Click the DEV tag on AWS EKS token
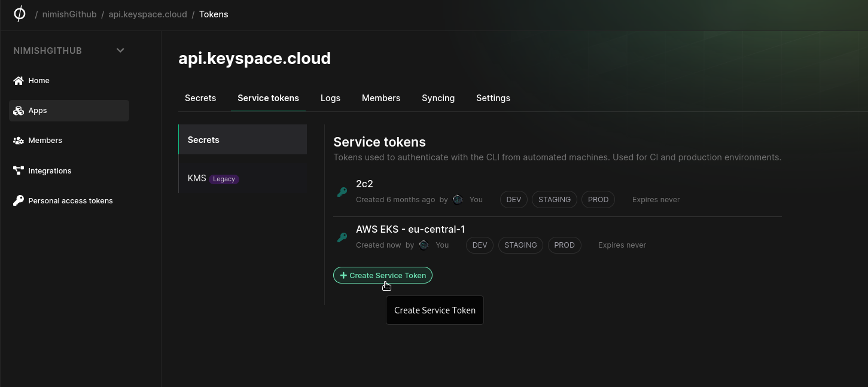 480,245
